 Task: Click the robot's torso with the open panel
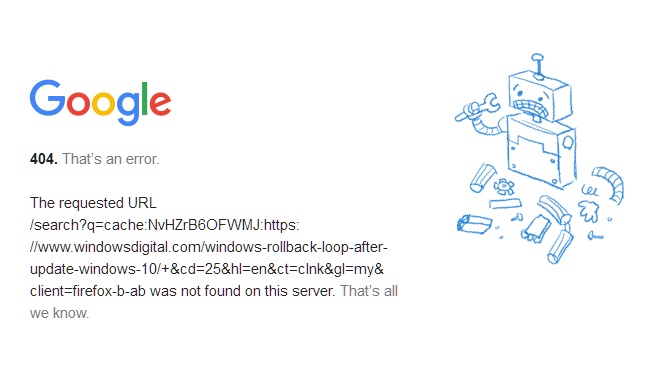(x=541, y=152)
